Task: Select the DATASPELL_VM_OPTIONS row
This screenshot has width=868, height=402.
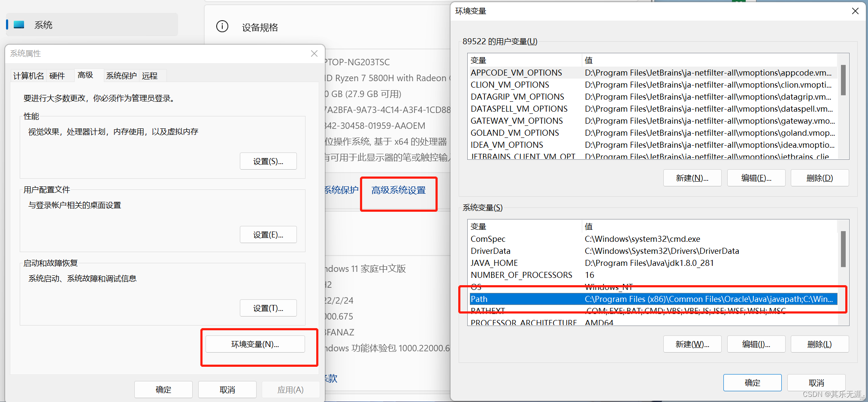Action: [x=653, y=109]
